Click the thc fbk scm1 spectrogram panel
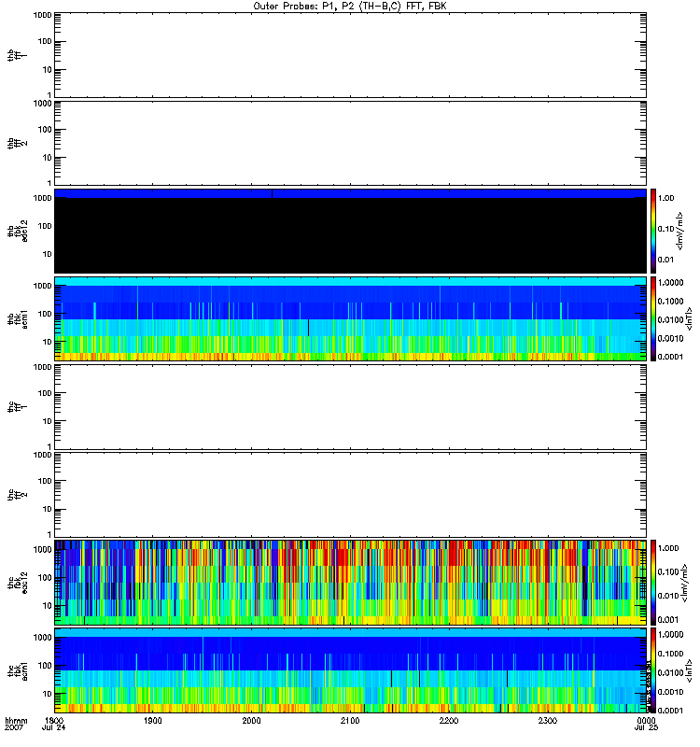700x747 pixels. [x=350, y=669]
